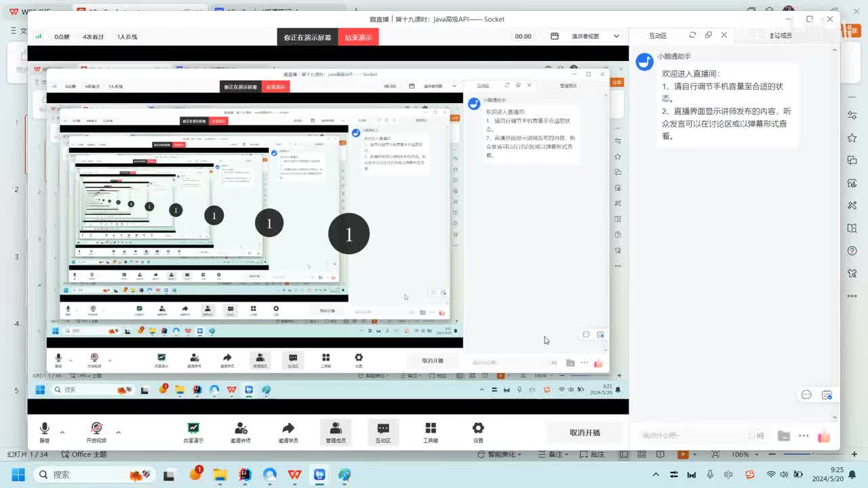Click the 小鹅通助手 avatar
Viewport: 868px width, 488px height.
[644, 62]
